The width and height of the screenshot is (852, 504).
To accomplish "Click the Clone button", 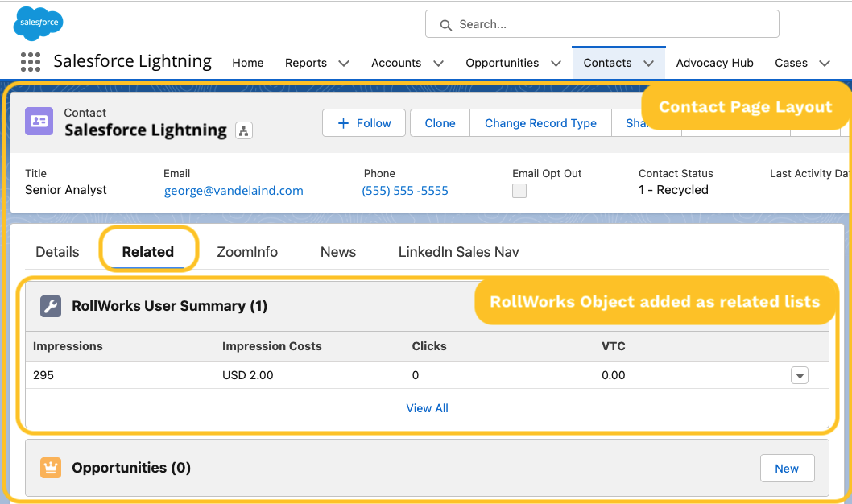I will (x=439, y=123).
